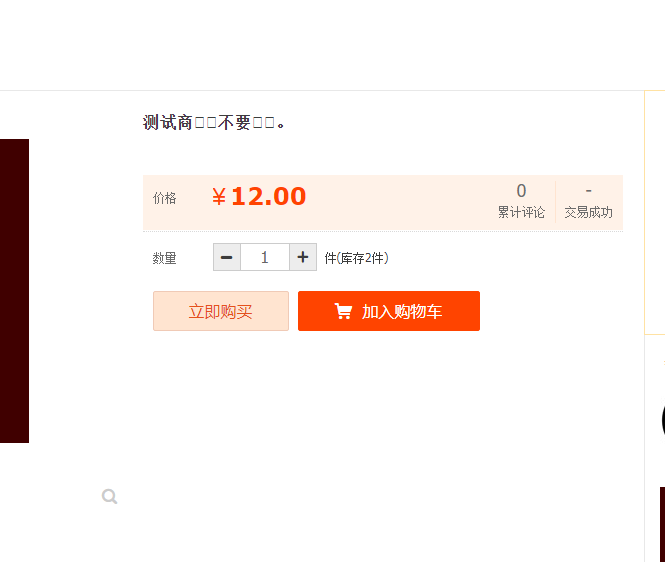665x562 pixels.
Task: Click the 件(库存2件) stock text
Action: click(356, 258)
